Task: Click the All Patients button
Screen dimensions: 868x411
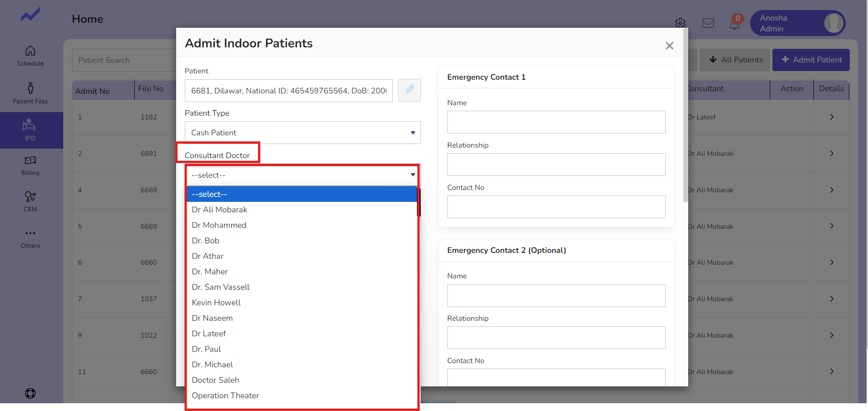Action: [735, 60]
